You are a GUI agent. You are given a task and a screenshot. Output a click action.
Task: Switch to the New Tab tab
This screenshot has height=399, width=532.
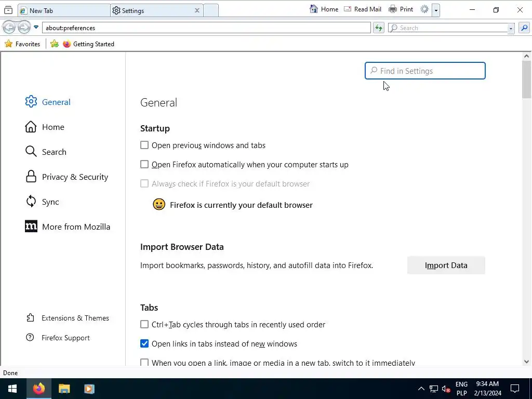(64, 10)
